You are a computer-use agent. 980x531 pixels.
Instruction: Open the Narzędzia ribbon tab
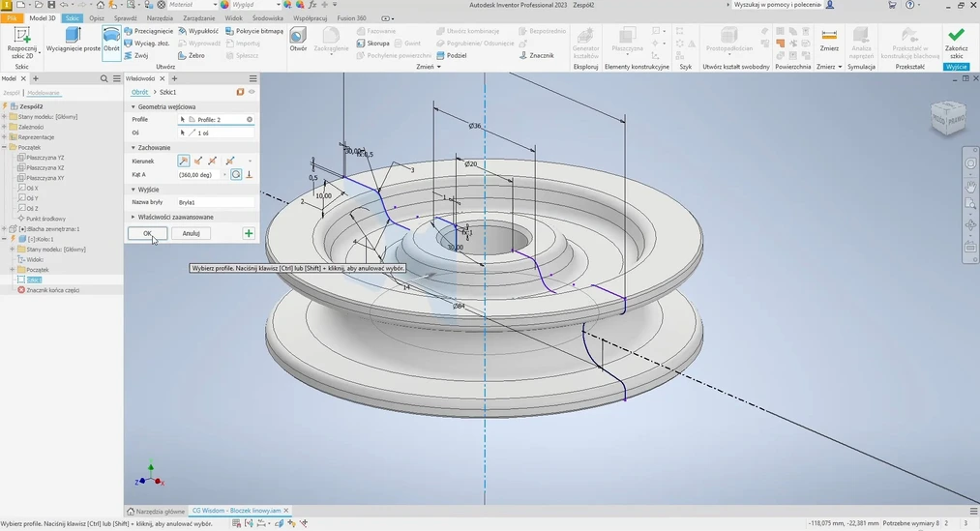pos(160,18)
